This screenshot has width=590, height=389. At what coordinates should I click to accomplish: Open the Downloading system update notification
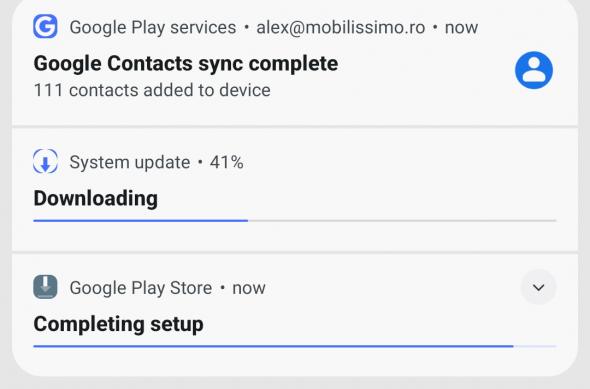pyautogui.click(x=295, y=190)
